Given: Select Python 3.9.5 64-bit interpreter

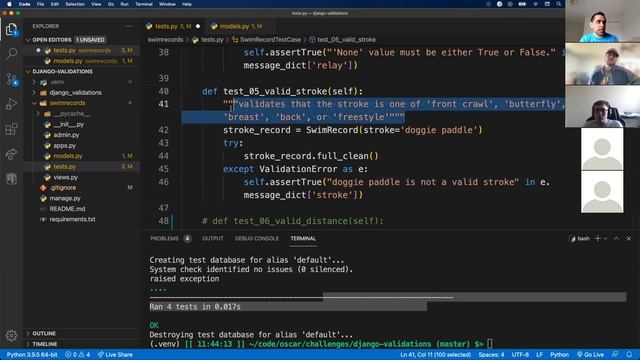Looking at the screenshot, I should click(32, 355).
